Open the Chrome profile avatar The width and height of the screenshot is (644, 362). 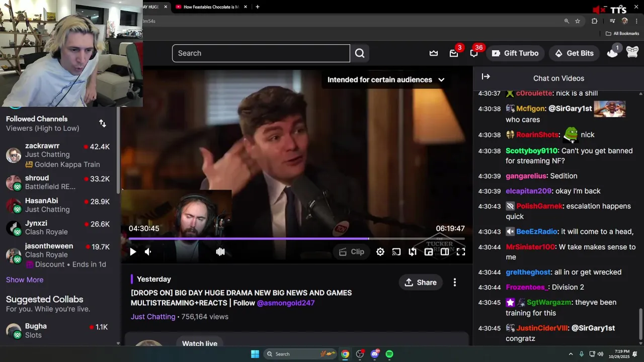pyautogui.click(x=625, y=21)
